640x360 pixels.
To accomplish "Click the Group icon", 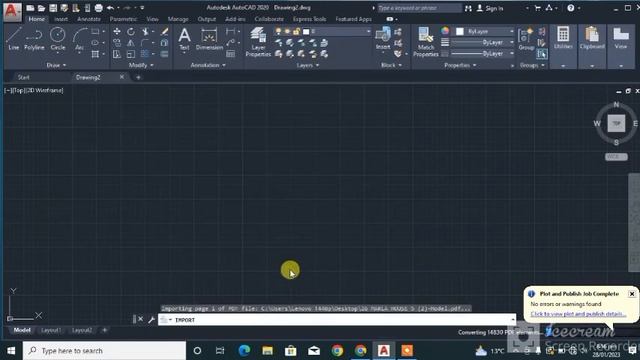I will (x=526, y=39).
